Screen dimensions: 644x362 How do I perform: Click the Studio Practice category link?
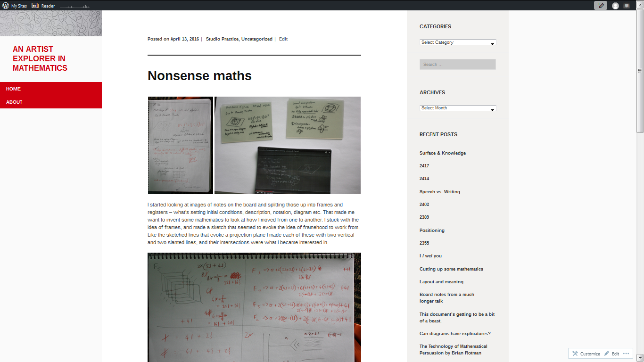(222, 39)
